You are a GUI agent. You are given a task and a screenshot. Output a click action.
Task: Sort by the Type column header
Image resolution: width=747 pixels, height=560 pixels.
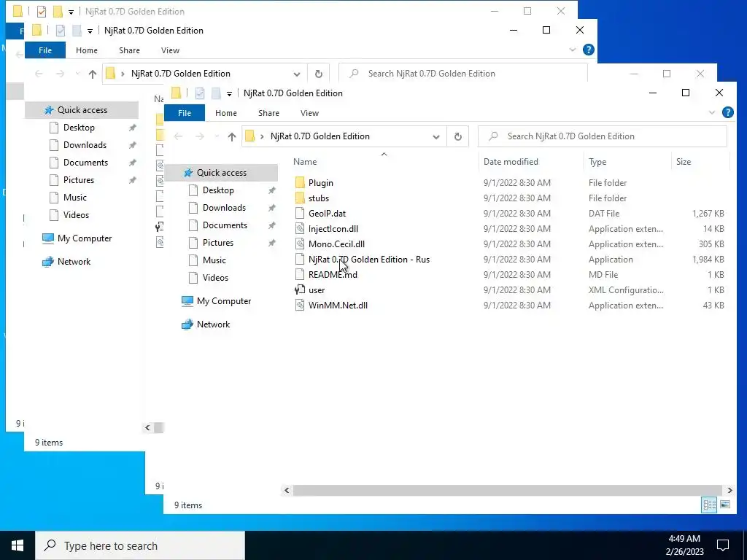(597, 161)
